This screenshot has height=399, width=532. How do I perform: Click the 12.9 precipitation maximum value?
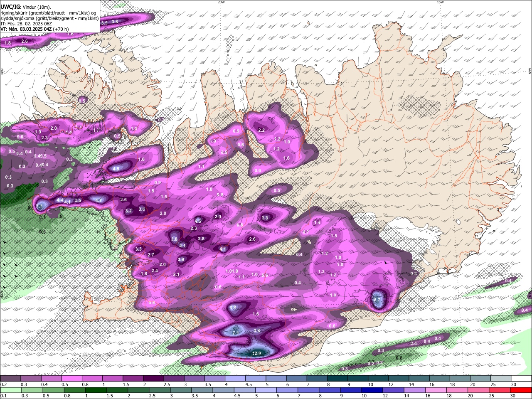coord(256,353)
